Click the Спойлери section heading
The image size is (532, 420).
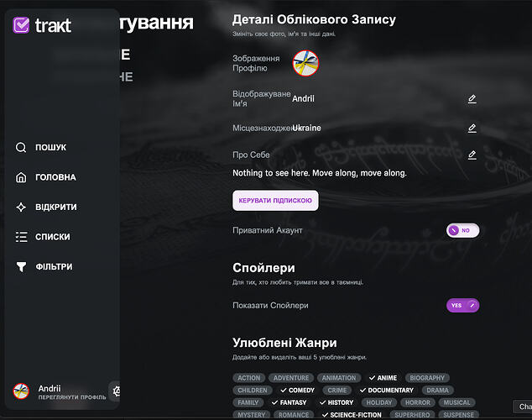263,268
